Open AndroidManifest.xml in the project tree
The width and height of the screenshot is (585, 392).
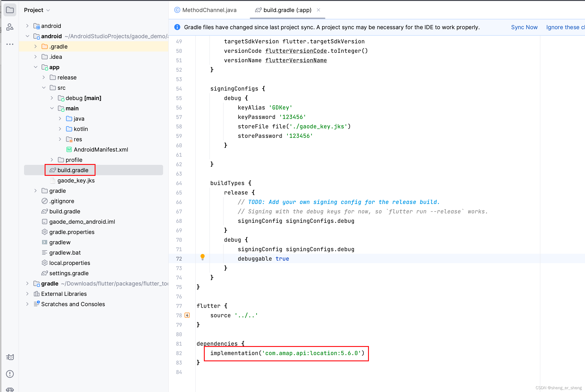click(x=101, y=149)
